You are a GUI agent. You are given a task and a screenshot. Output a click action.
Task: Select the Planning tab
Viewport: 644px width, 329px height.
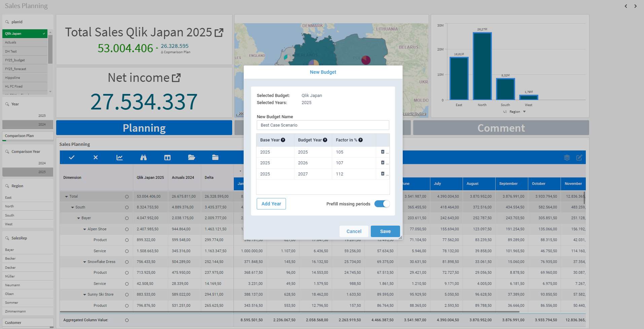point(144,128)
